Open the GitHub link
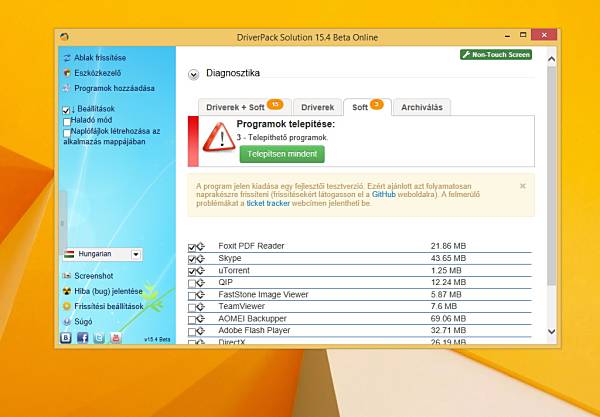The image size is (600, 417). tap(383, 195)
